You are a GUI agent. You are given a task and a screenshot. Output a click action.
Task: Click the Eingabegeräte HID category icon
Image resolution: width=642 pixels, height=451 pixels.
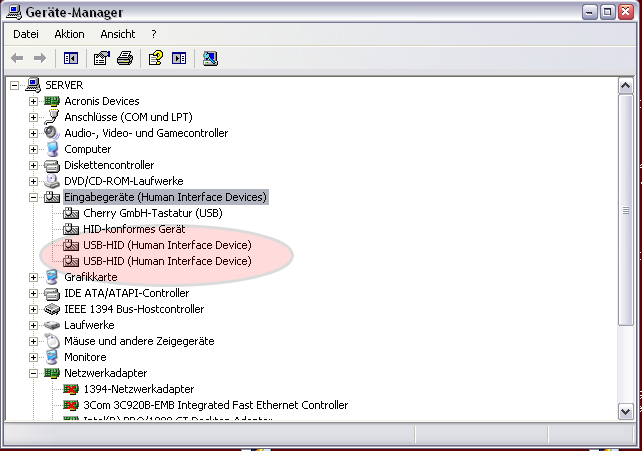click(52, 197)
